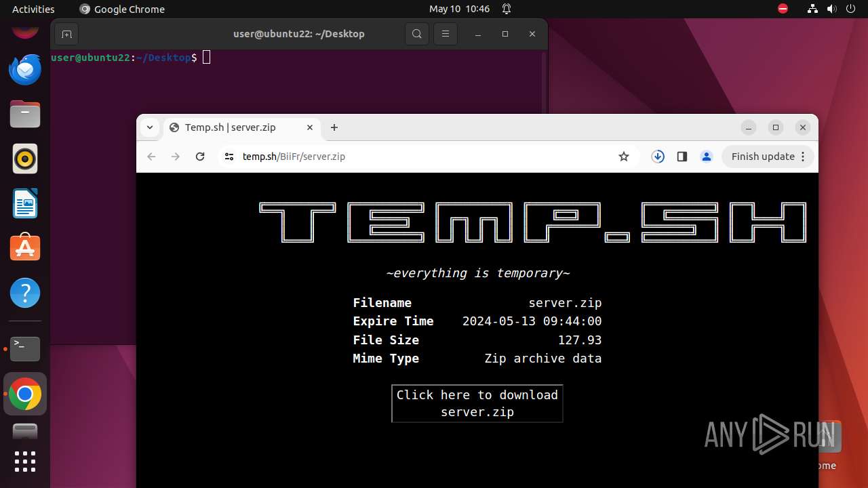Go forward in Chrome

[x=176, y=157]
